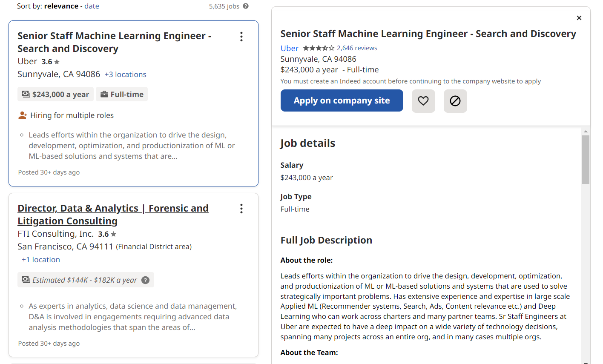Sort results by date
603x364 pixels.
[x=92, y=6]
